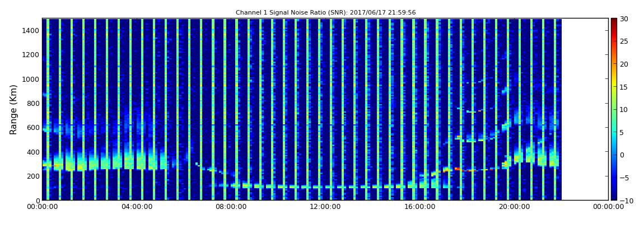Click the colorbar value 10
Image resolution: width=644 pixels, height=228 pixels.
(624, 109)
